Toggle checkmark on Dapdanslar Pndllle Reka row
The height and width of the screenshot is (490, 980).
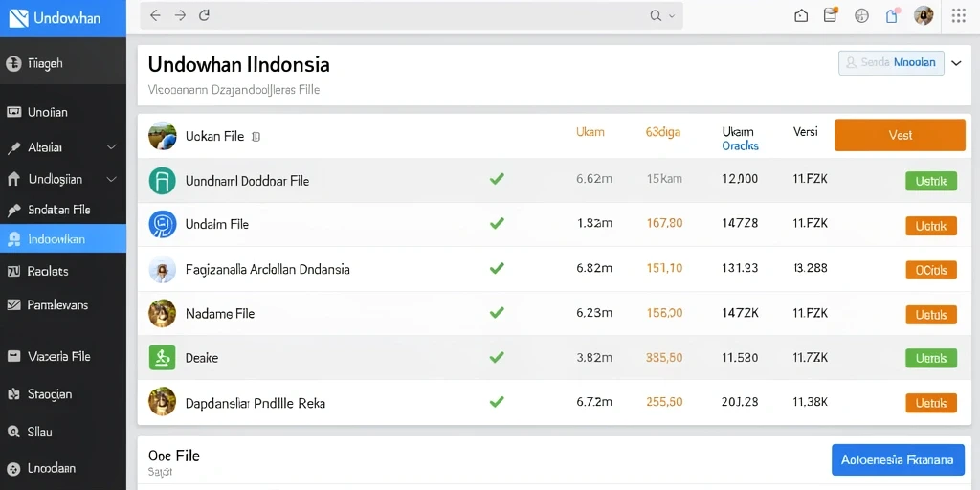(497, 402)
